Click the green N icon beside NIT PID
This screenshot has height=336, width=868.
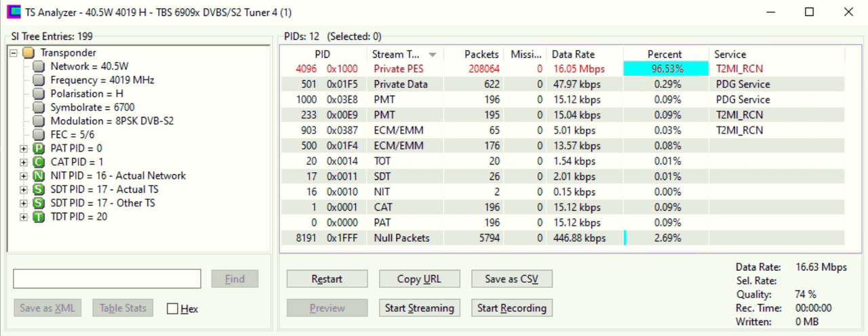click(38, 175)
